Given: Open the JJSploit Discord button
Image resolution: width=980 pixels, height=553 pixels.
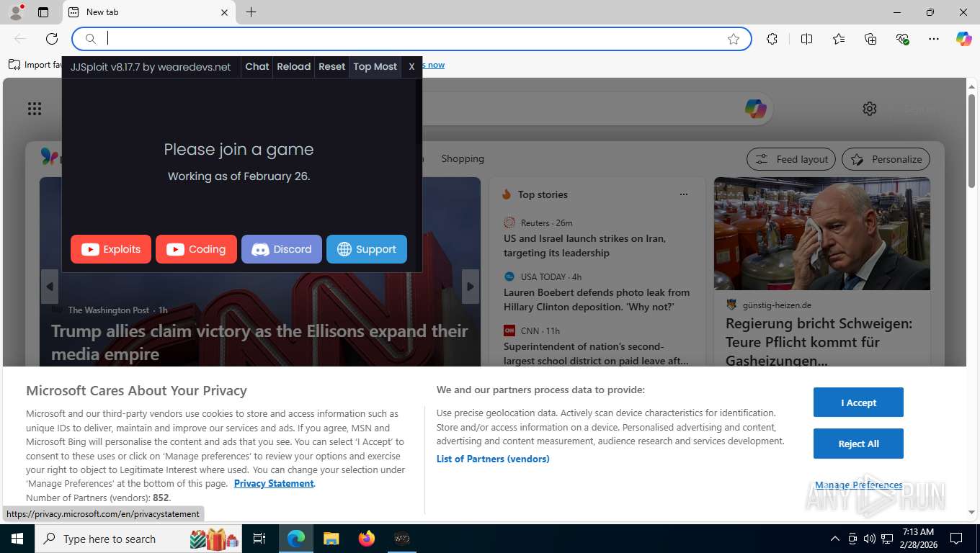Looking at the screenshot, I should [x=282, y=249].
